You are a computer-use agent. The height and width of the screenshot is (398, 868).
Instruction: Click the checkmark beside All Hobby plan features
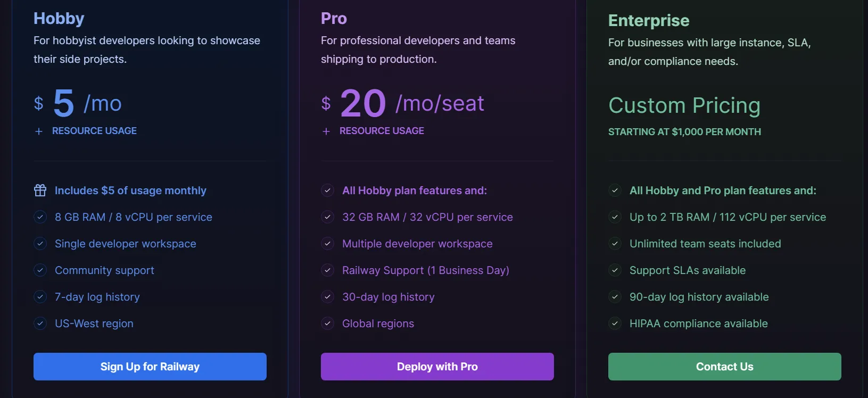tap(327, 190)
